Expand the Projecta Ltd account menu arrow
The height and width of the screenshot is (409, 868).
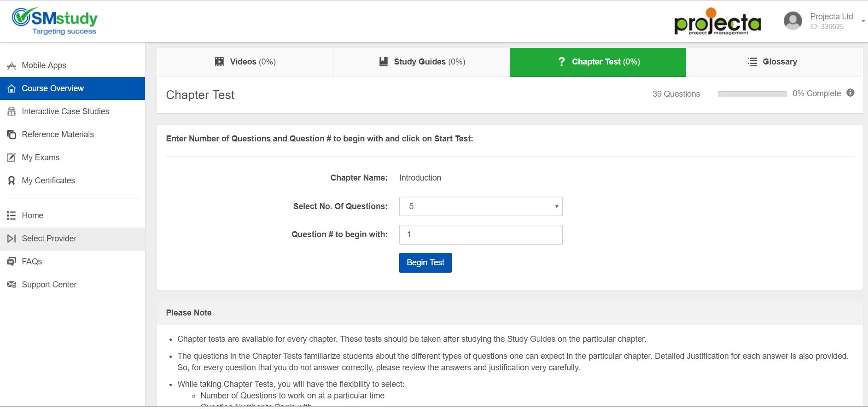863,21
